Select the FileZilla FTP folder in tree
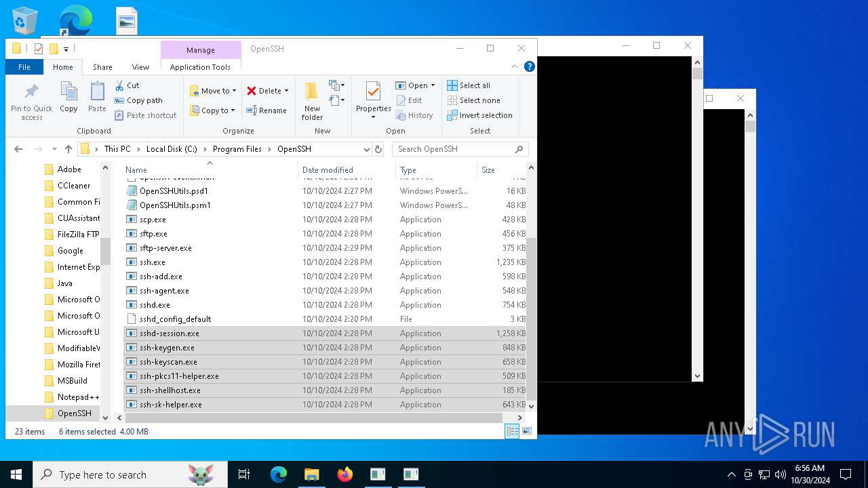 tap(72, 235)
